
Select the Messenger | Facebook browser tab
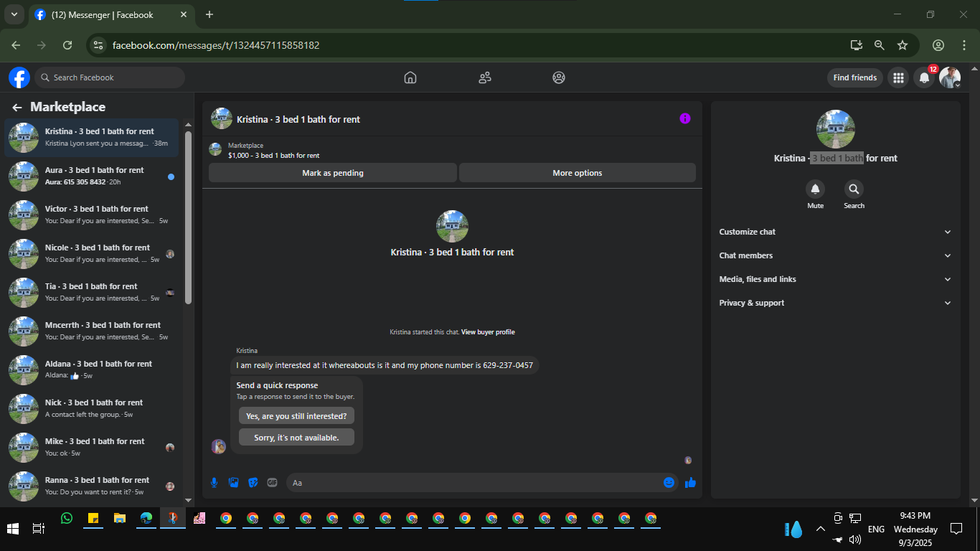[x=111, y=14]
